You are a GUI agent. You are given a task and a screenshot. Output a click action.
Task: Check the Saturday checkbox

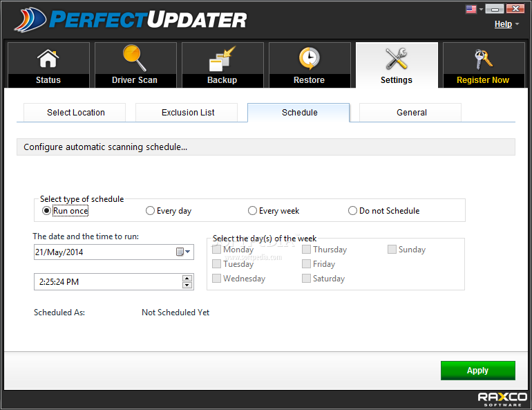point(306,279)
